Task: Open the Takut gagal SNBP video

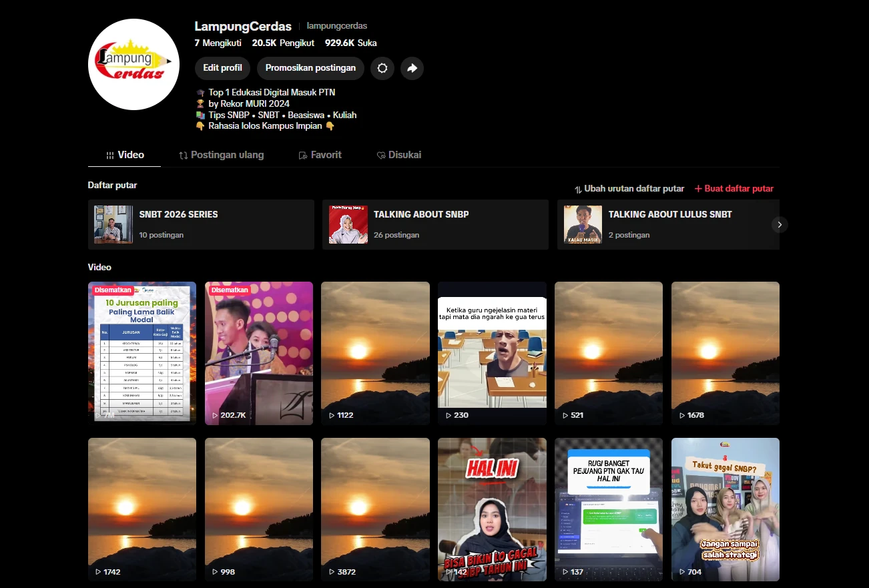Action: [x=726, y=510]
